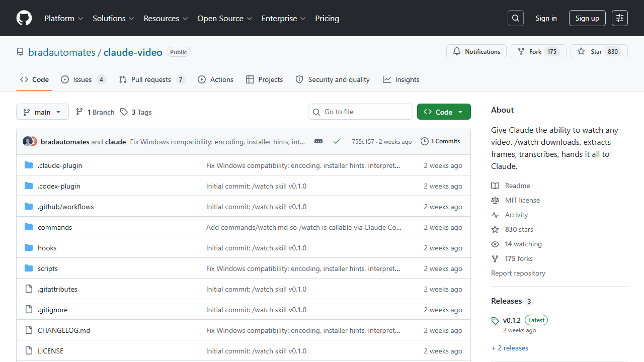Open the main branch dropdown

click(42, 112)
